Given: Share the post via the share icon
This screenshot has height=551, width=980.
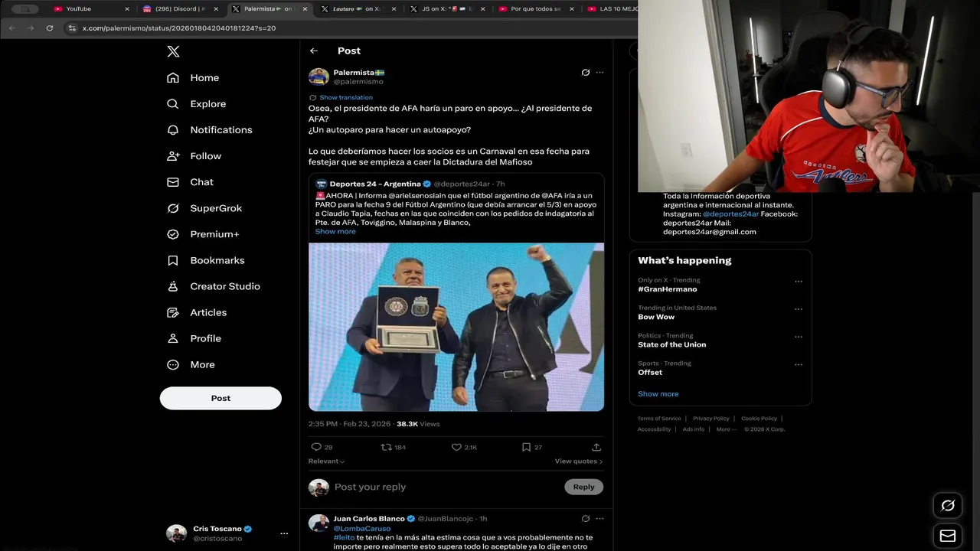Looking at the screenshot, I should point(596,447).
